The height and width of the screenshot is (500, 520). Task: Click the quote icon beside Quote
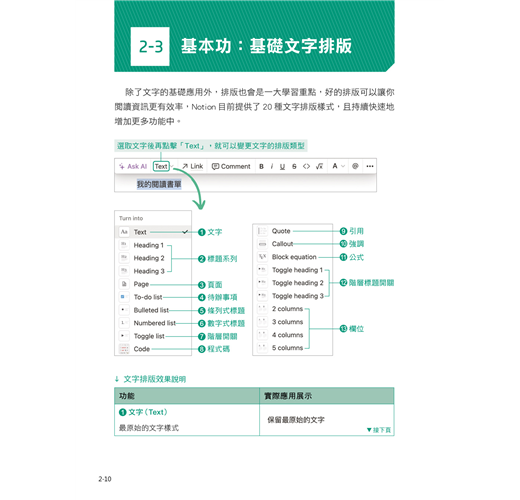pyautogui.click(x=262, y=231)
